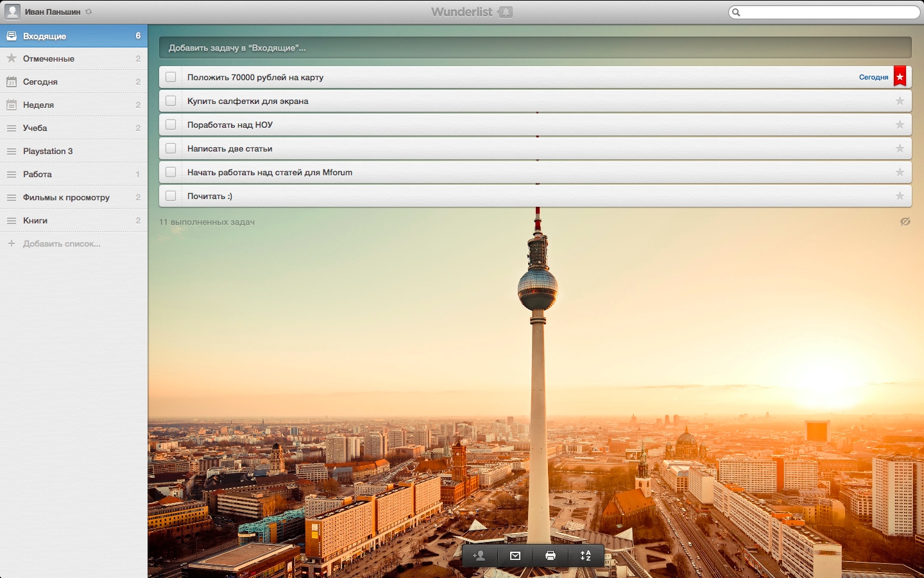Screen dimensions: 924x578
Task: Open notifications bell next to Wunderlist title
Action: 506,12
